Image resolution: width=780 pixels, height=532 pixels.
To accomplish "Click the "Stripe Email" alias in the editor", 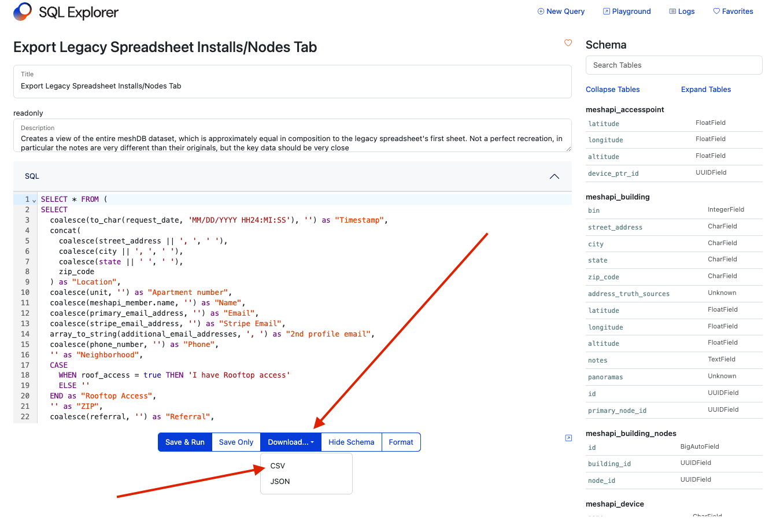I will [250, 324].
